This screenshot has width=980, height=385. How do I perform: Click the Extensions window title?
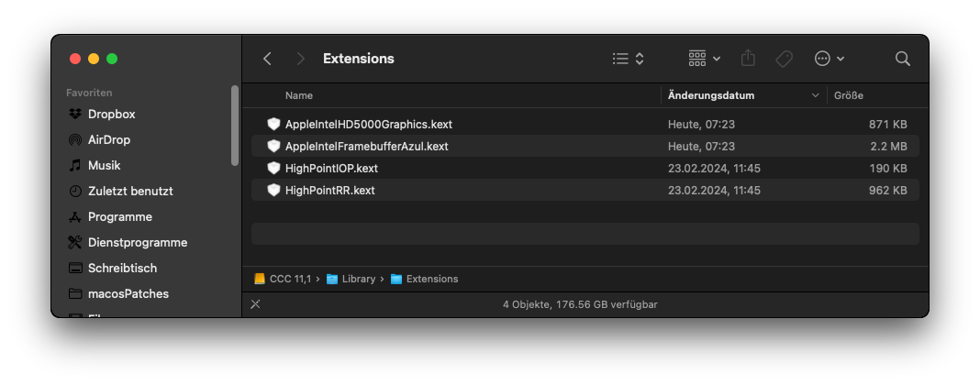click(x=358, y=59)
